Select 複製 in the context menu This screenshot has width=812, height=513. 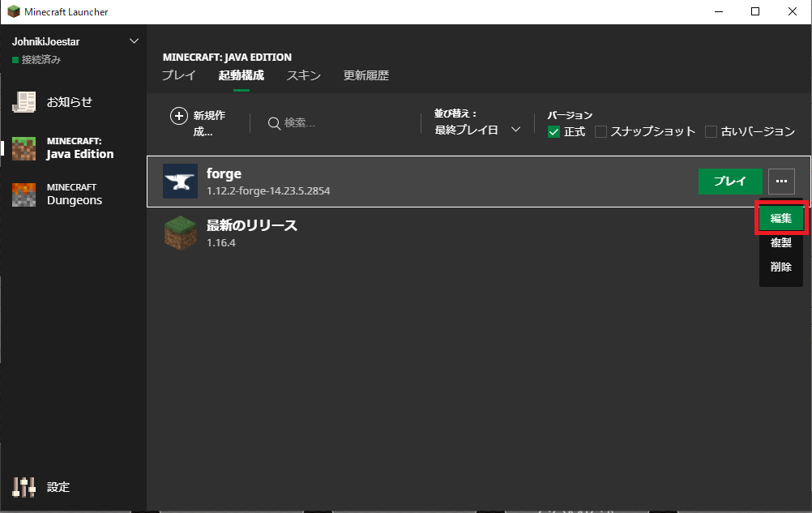tap(781, 243)
